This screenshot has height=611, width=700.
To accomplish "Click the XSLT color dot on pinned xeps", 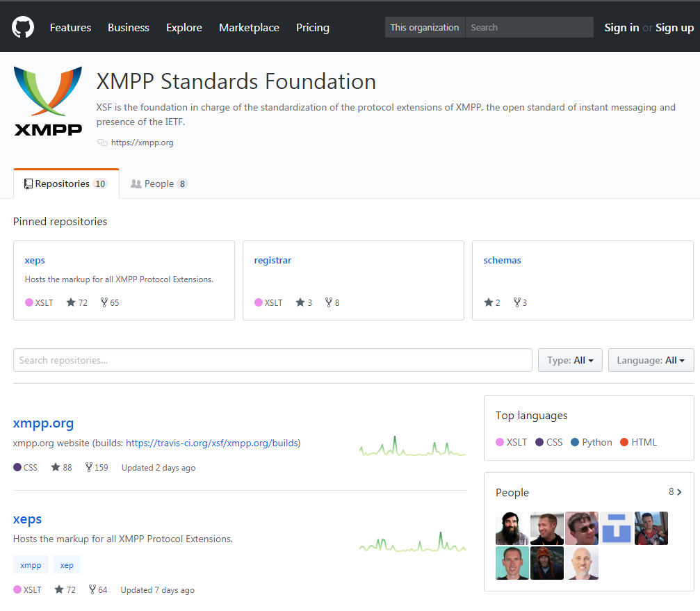I will pos(29,302).
